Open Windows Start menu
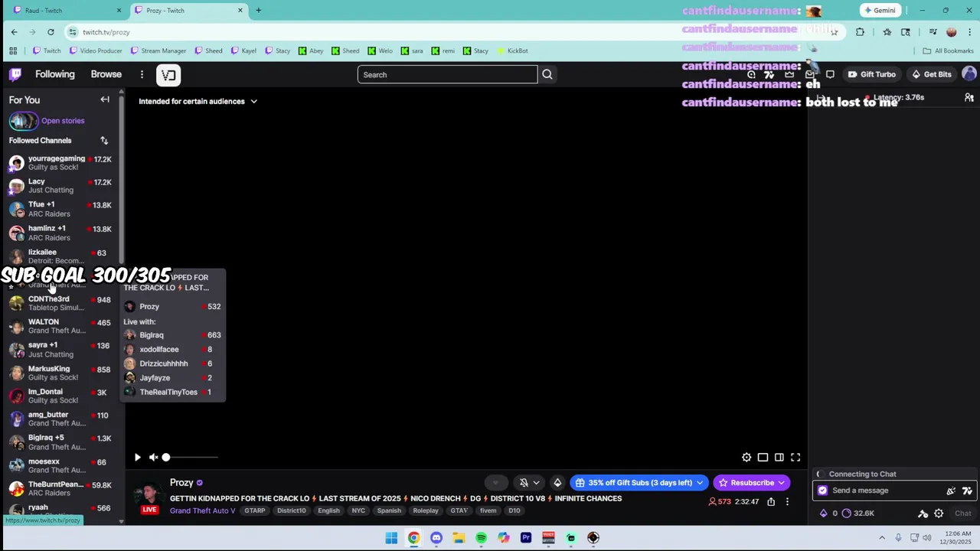The width and height of the screenshot is (980, 551). (391, 538)
